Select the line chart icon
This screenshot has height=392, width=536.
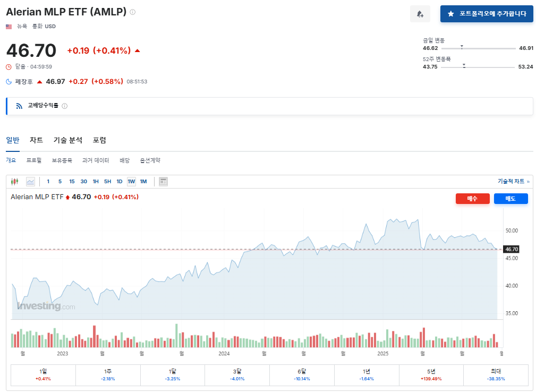tap(30, 181)
